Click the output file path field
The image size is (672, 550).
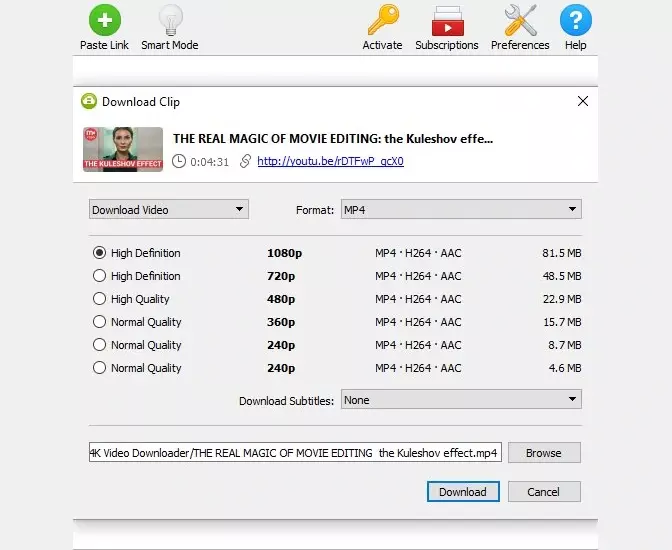point(295,453)
